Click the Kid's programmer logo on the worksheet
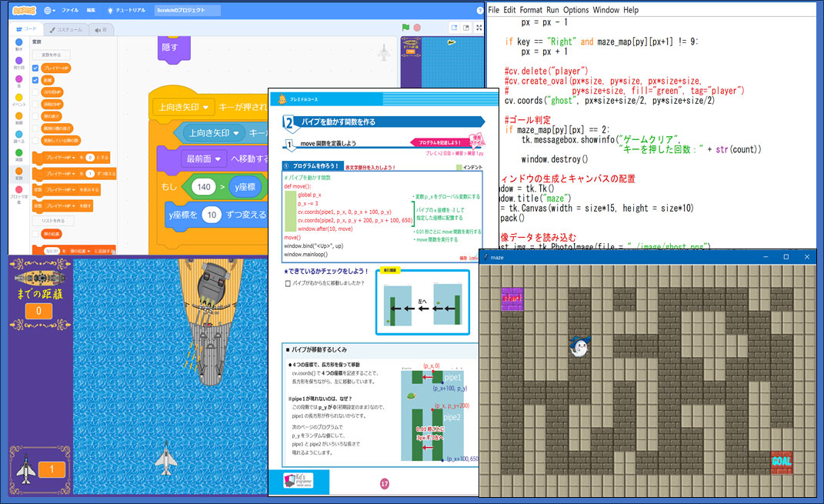Image resolution: width=824 pixels, height=504 pixels. pyautogui.click(x=299, y=481)
